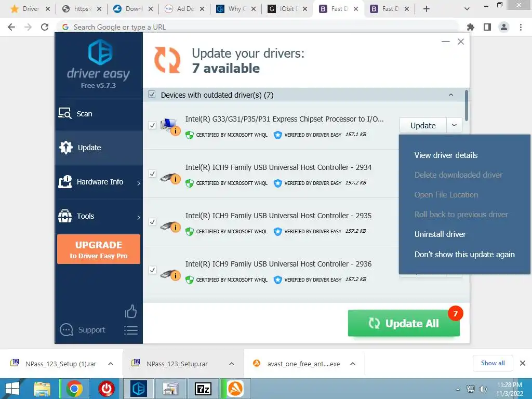
Task: Open File Explorer from taskbar
Action: click(42, 389)
